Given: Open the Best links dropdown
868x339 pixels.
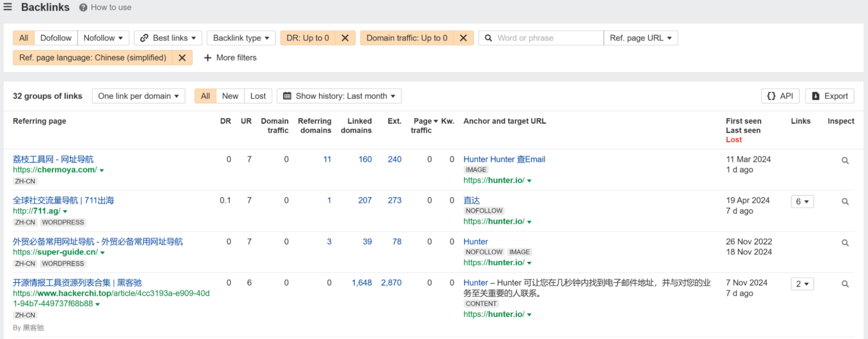Looking at the screenshot, I should (168, 38).
